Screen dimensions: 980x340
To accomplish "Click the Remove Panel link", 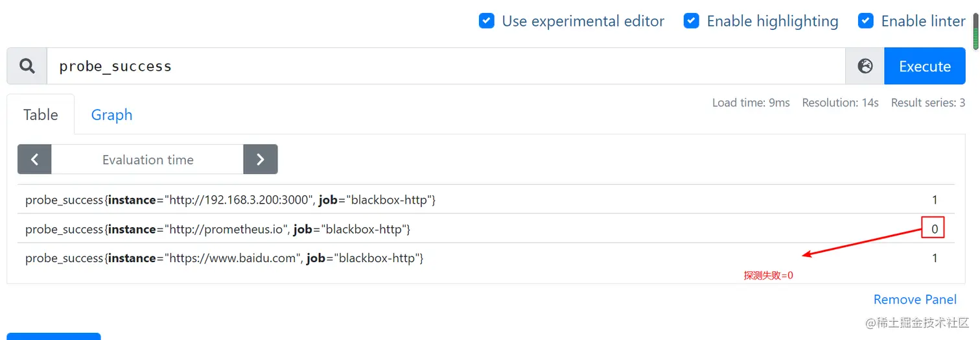I will pyautogui.click(x=915, y=299).
